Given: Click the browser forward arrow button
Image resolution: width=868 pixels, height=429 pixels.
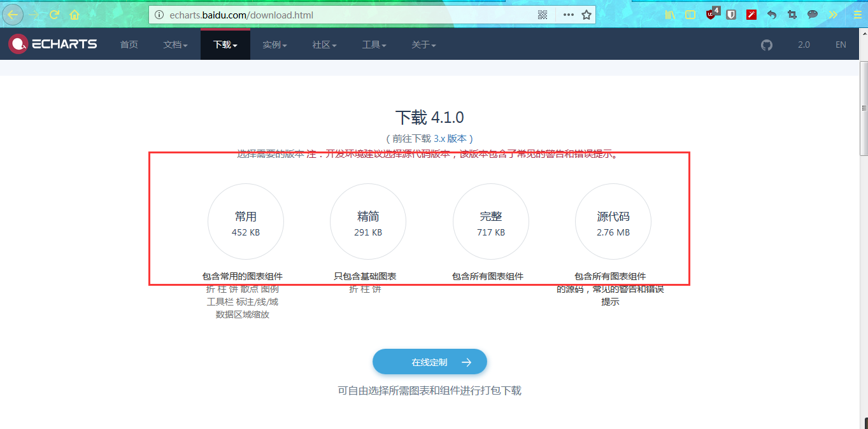Looking at the screenshot, I should tap(34, 14).
